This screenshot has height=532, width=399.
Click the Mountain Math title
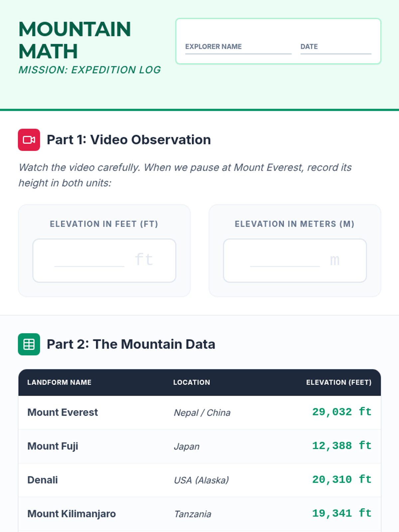pos(75,40)
